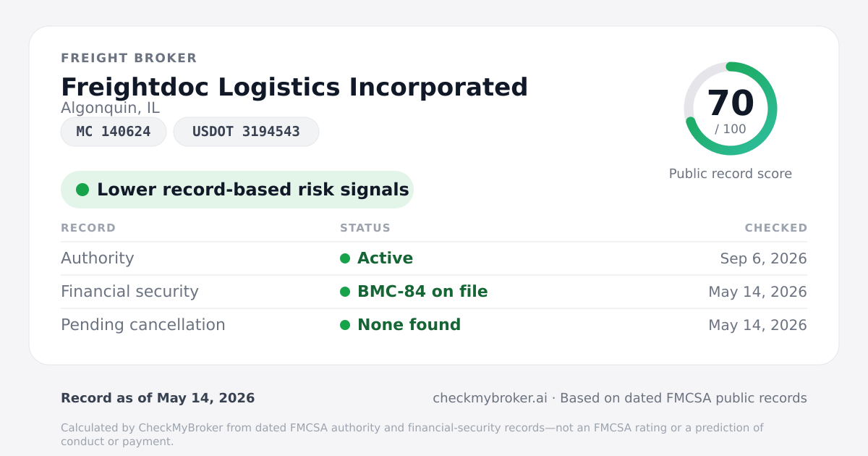Image resolution: width=868 pixels, height=456 pixels.
Task: Select the Pending cancellation record row
Action: point(434,325)
